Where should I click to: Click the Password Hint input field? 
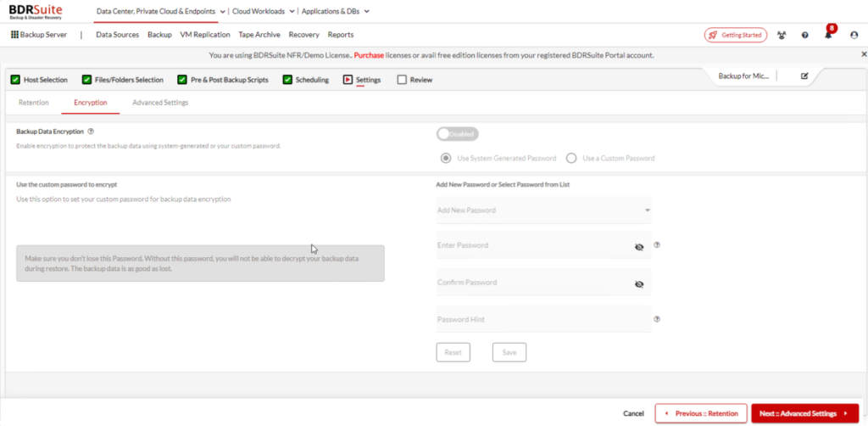coord(543,319)
